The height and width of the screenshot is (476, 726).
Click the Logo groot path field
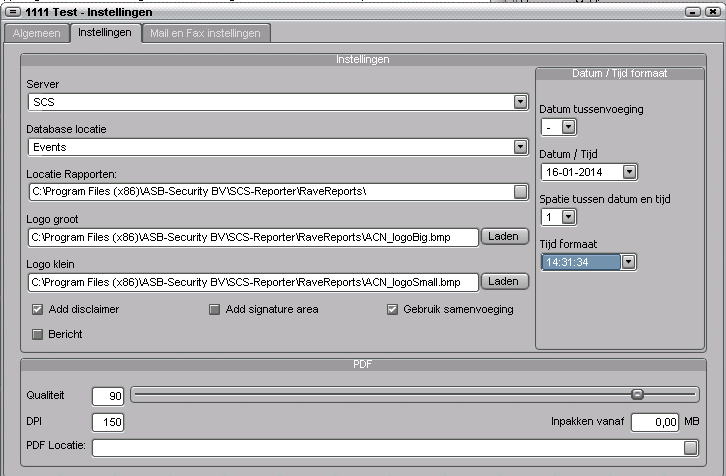[253, 238]
